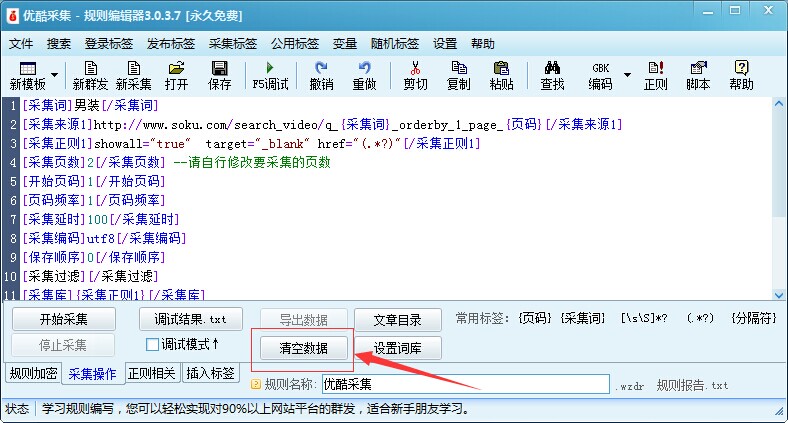This screenshot has width=788, height=423.
Task: Click editor line with [采集词]男装
Action: 90,105
